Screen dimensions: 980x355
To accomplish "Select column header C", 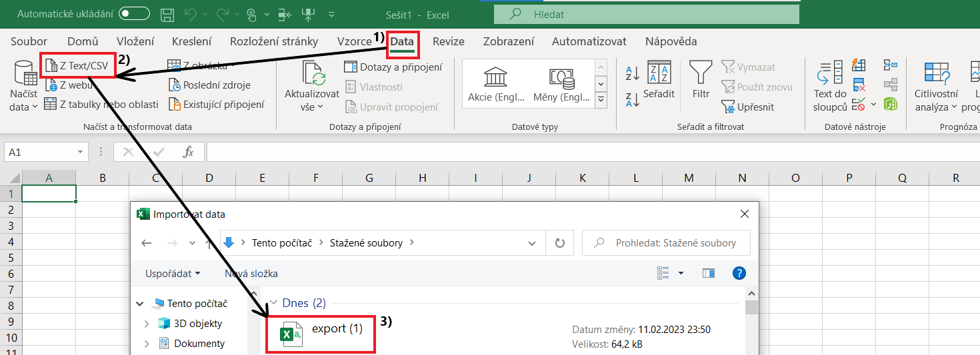I will 155,178.
